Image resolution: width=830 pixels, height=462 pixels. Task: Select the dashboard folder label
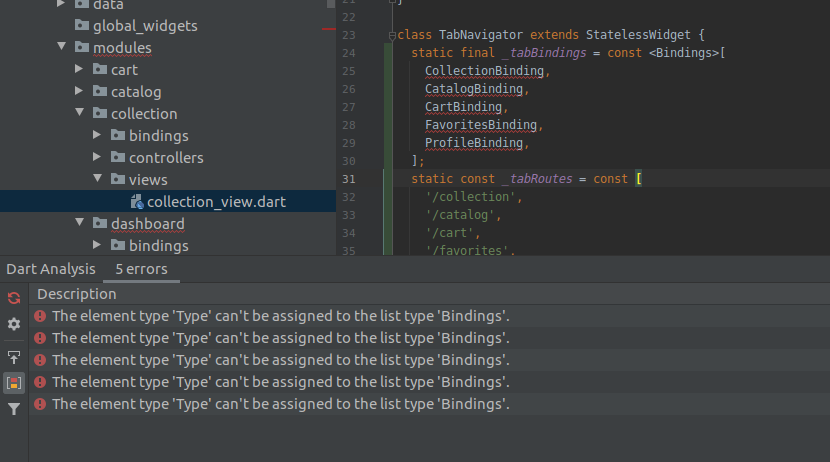coord(148,224)
